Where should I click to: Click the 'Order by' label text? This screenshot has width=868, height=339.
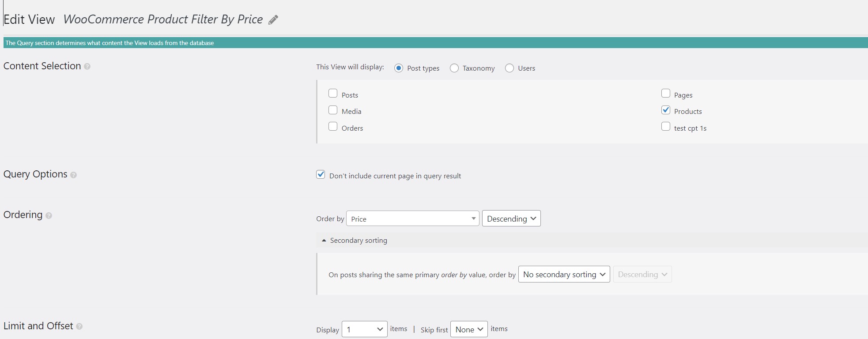click(x=330, y=219)
